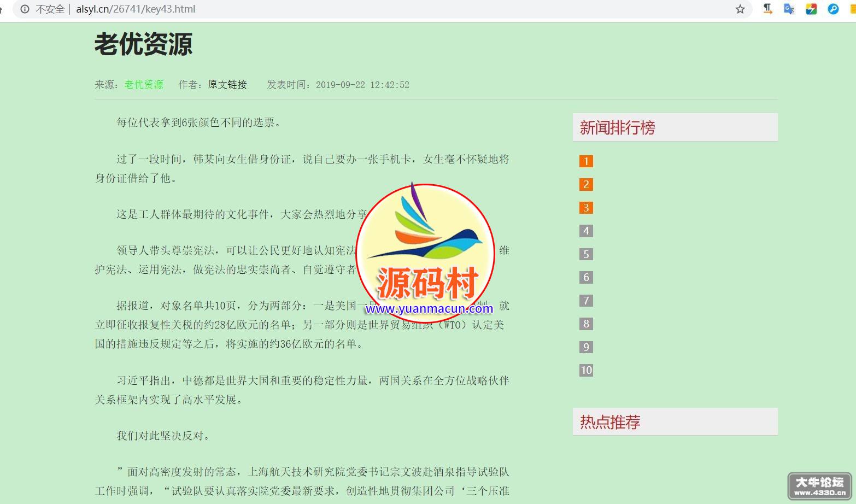View site info via the not-secure icon

point(25,9)
